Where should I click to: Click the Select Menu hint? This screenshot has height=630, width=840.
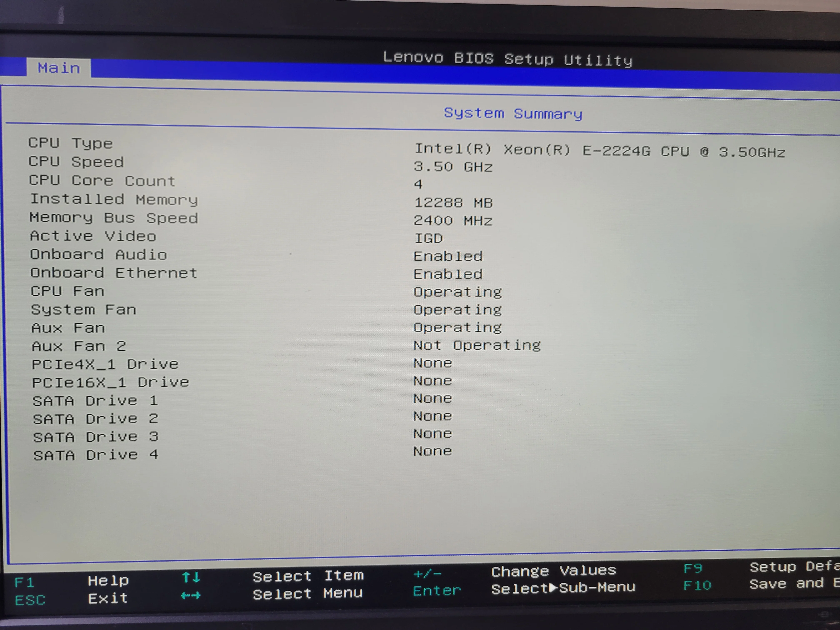coord(308,594)
